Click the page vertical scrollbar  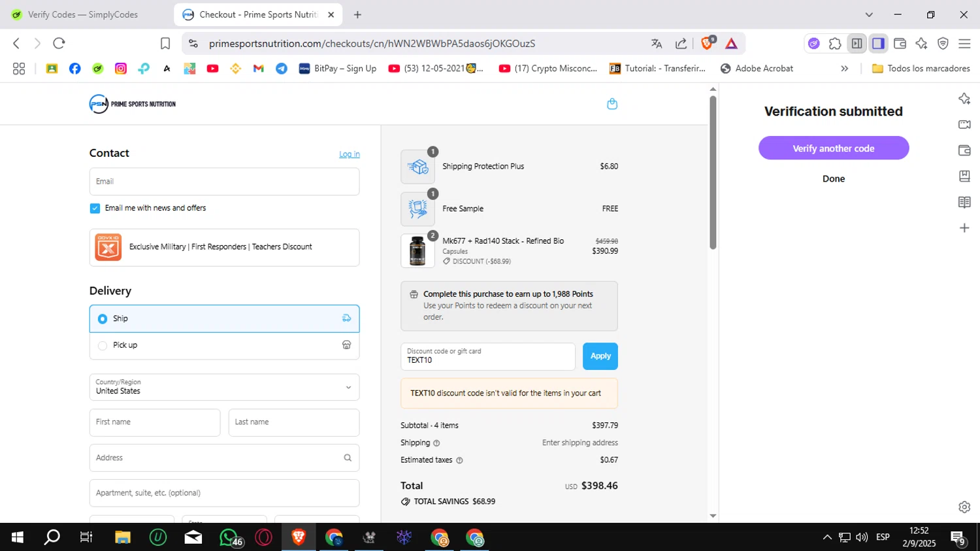[713, 173]
